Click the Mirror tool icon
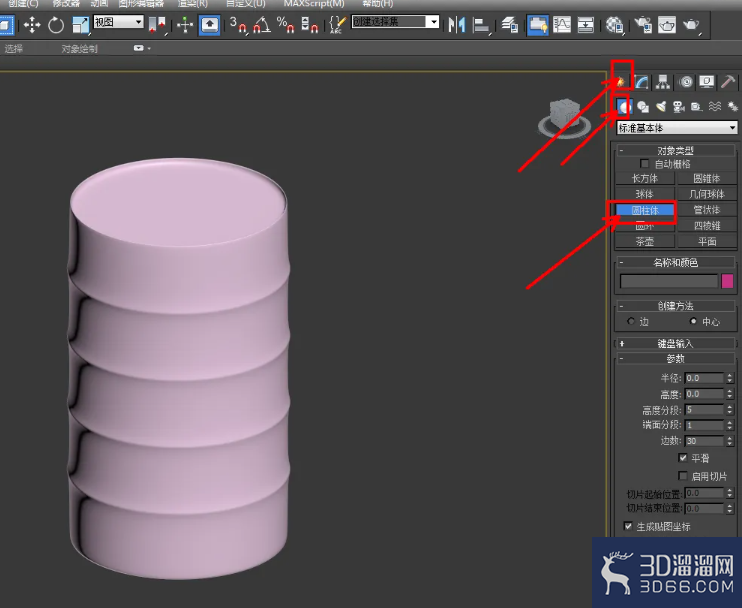This screenshot has width=742, height=608. (x=457, y=25)
